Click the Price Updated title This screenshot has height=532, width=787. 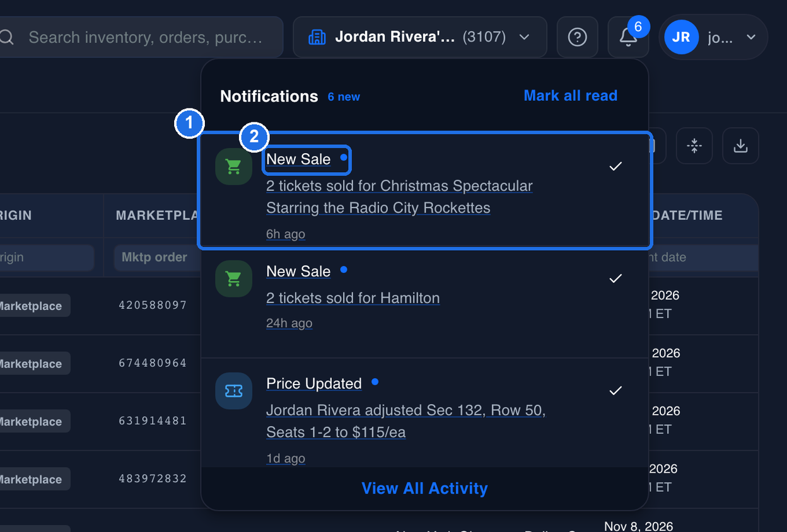point(314,383)
